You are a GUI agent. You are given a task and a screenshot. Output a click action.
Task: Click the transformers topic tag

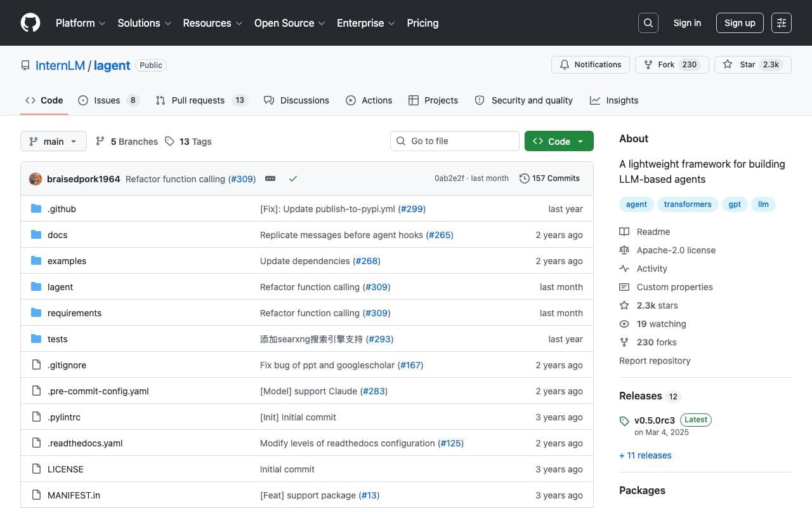tap(688, 204)
